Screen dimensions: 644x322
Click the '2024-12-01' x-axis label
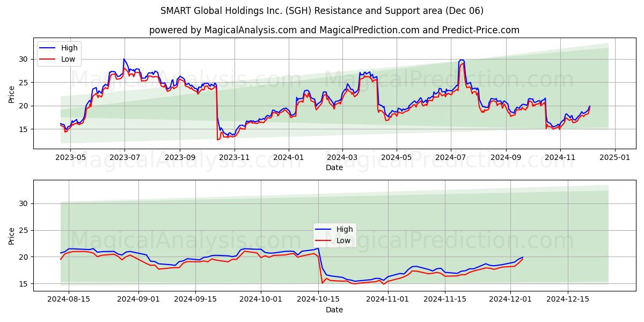tap(511, 300)
